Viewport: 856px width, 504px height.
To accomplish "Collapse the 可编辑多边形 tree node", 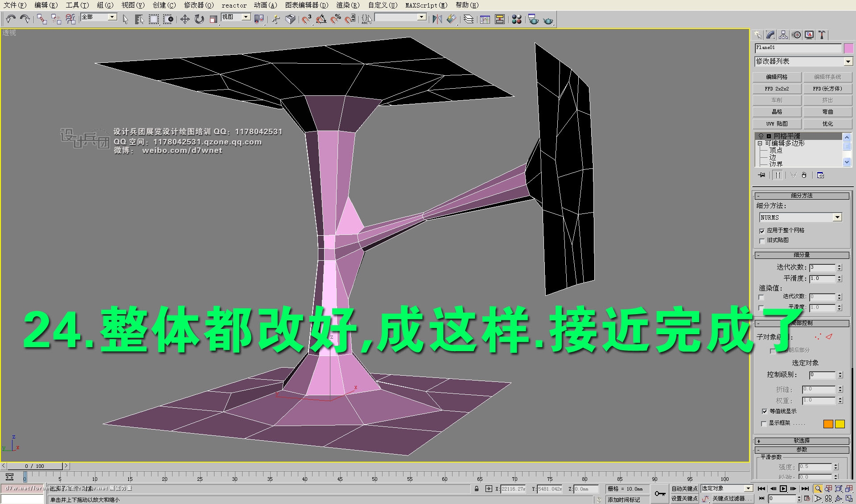I will [x=760, y=143].
